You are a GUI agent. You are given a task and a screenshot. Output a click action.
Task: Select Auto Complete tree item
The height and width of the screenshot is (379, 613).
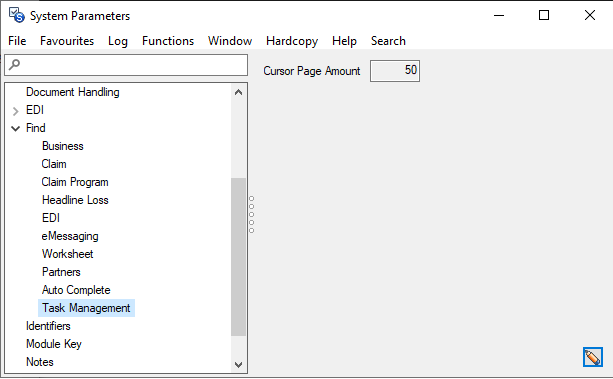coord(76,290)
